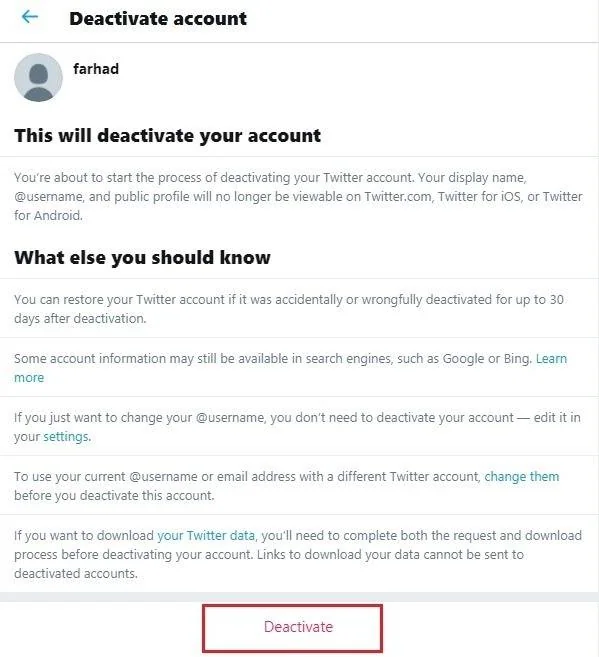599x657 pixels.
Task: Click the farhad display name
Action: pyautogui.click(x=96, y=69)
